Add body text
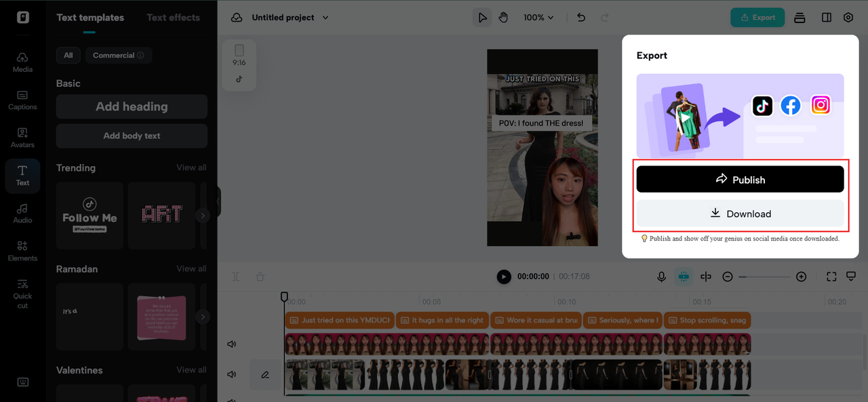This screenshot has height=402, width=868. pyautogui.click(x=132, y=136)
